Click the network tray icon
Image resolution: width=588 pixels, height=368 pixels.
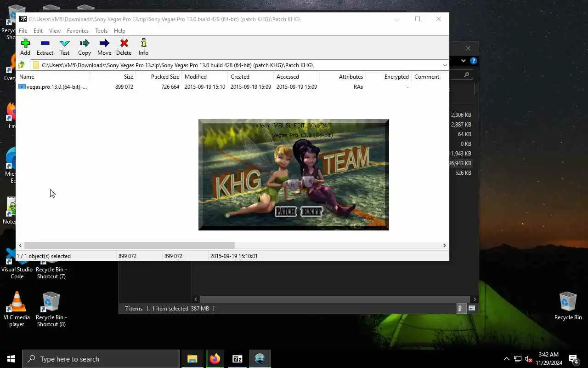(518, 359)
